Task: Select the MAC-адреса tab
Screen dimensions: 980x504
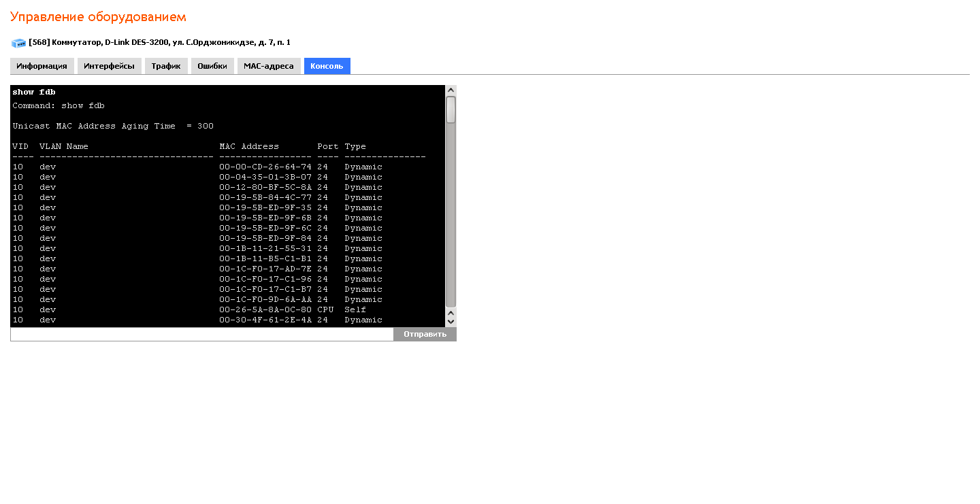Action: coord(269,66)
